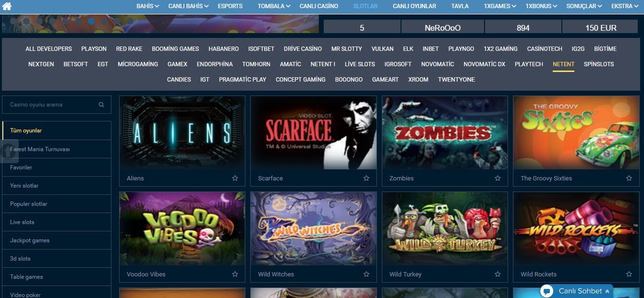Toggle the favorite star on Voodoo Vibes
The height and width of the screenshot is (298, 644).
235,274
